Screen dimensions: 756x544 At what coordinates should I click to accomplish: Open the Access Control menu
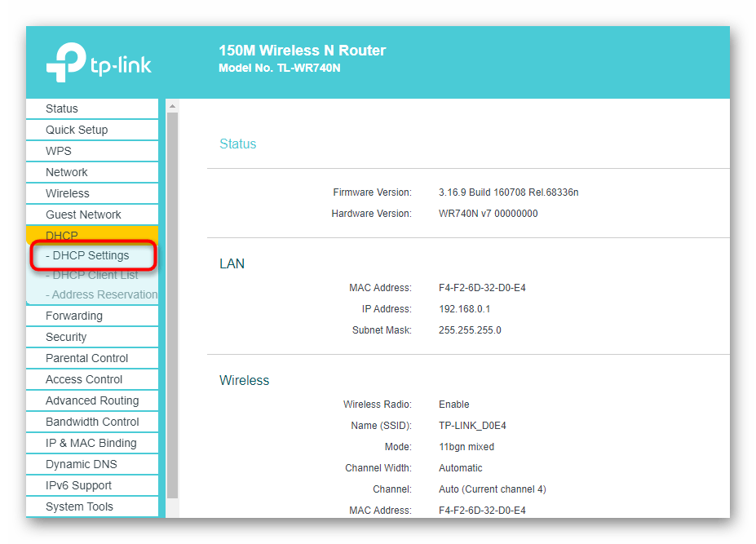84,379
